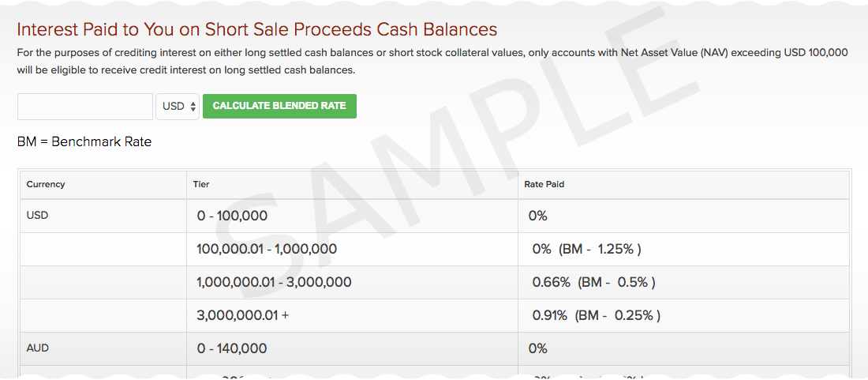This screenshot has width=868, height=380.
Task: Select the USD currency row label
Action: coord(37,215)
